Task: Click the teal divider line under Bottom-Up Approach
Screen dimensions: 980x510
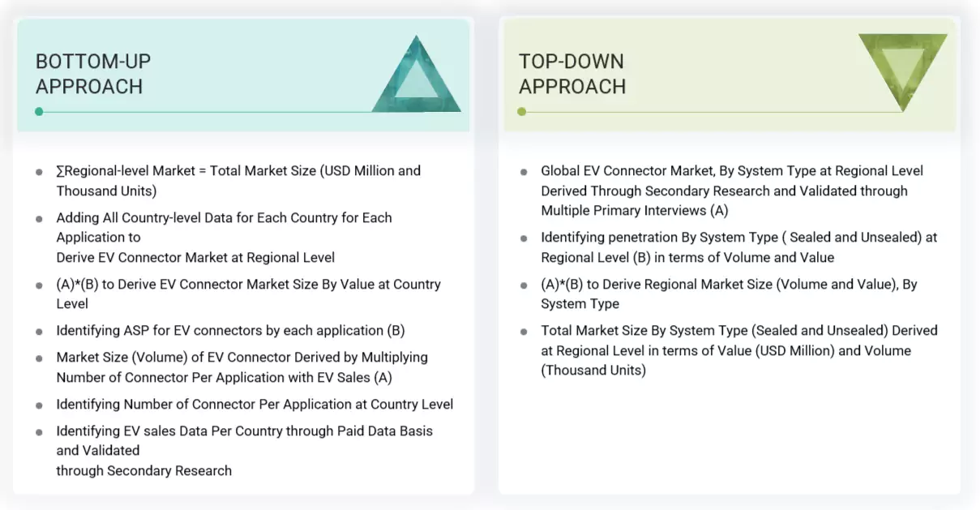Action: point(243,111)
